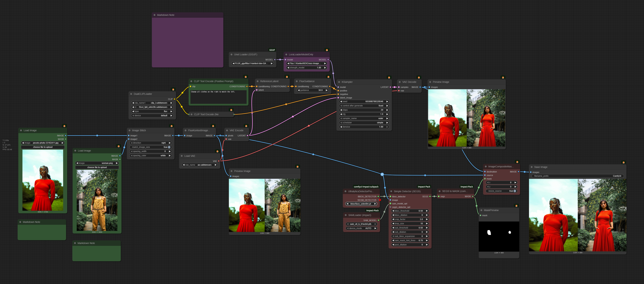This screenshot has height=284, width=644.
Task: Click the fox badge above MaskPreview node
Action: point(516,206)
